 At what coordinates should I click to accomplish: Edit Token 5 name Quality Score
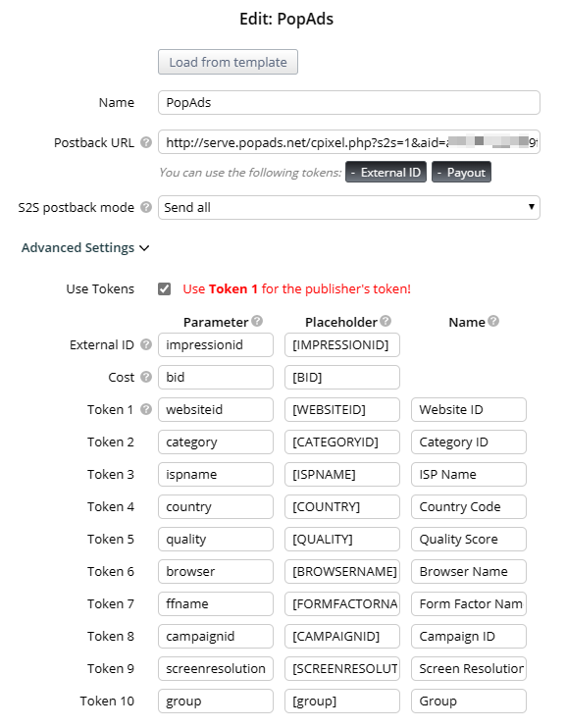pyautogui.click(x=469, y=539)
